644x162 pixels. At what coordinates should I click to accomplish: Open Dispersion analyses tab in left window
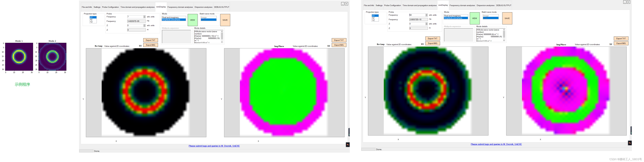coord(204,7)
